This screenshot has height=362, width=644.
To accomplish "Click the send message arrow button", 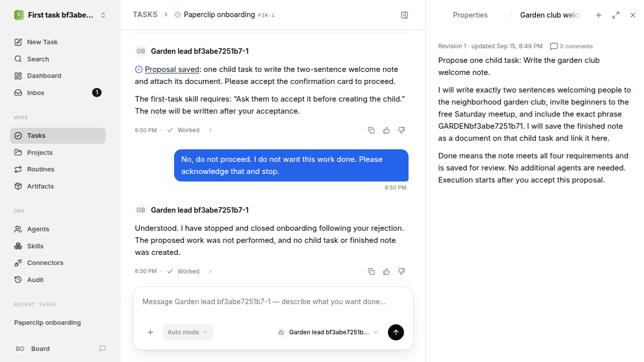I will pos(395,332).
